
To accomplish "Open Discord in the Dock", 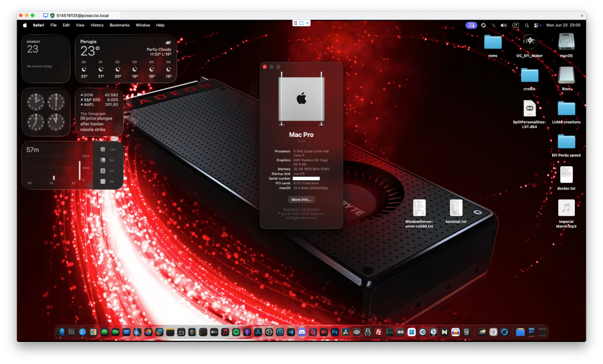I will pyautogui.click(x=302, y=332).
